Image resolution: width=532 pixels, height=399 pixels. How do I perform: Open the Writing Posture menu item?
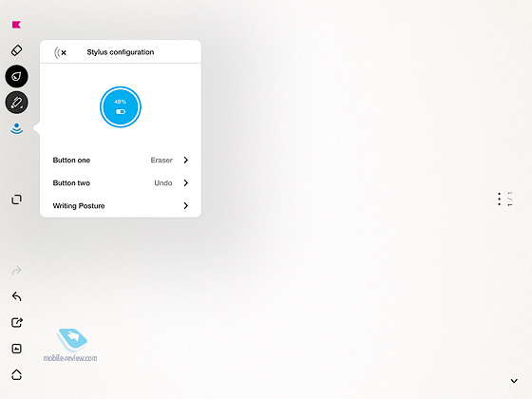tap(121, 205)
